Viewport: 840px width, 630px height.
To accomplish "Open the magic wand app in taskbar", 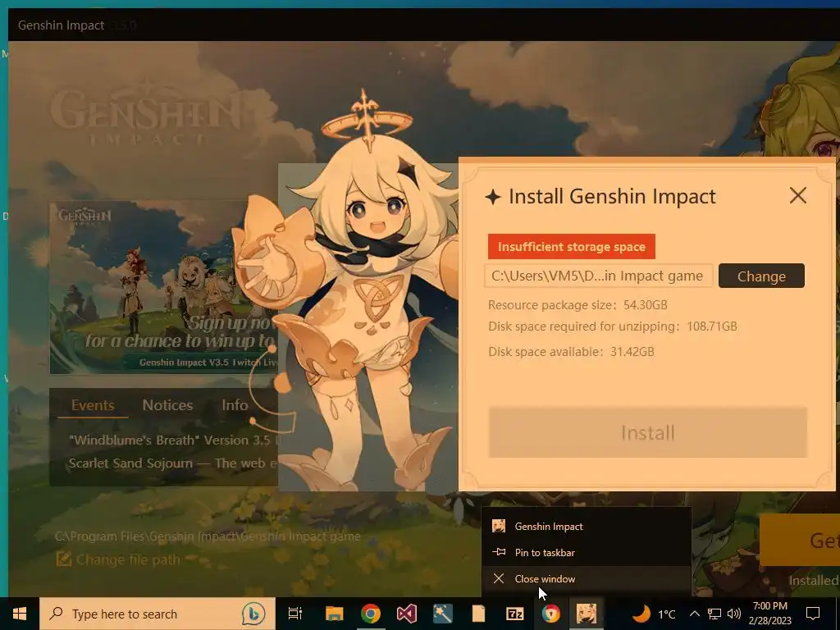I will coord(442,614).
